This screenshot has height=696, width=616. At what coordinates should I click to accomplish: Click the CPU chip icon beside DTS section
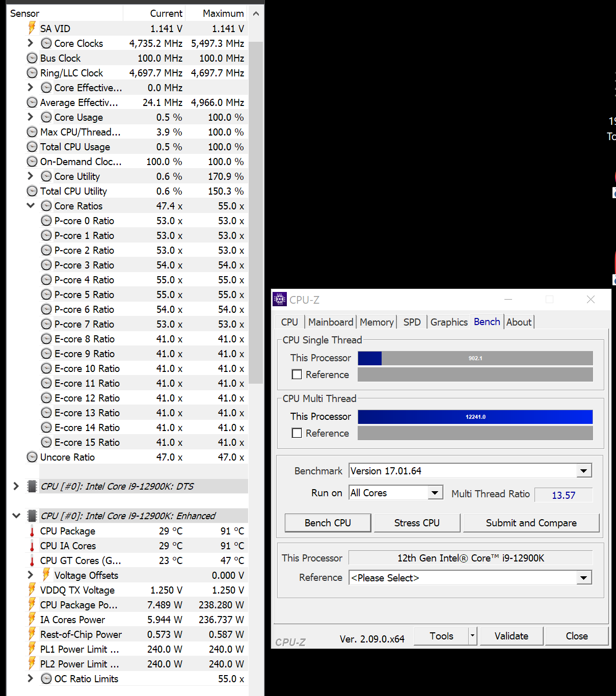[x=32, y=486]
